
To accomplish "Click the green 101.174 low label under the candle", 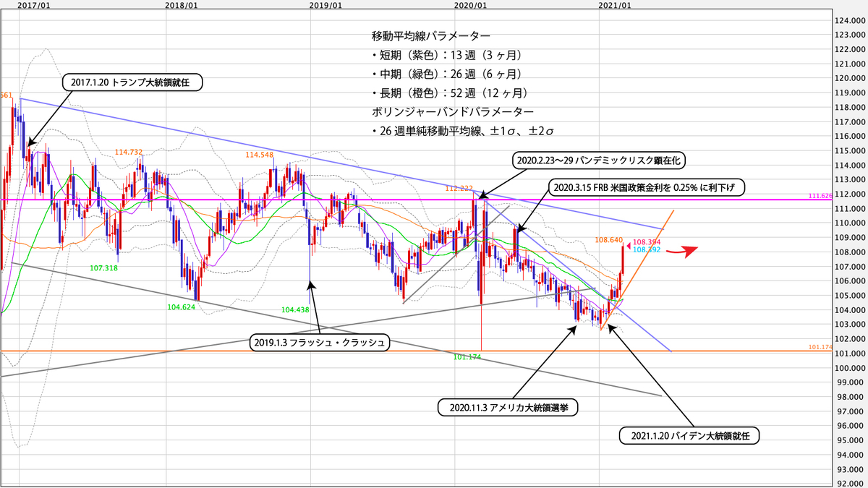I will pos(468,356).
